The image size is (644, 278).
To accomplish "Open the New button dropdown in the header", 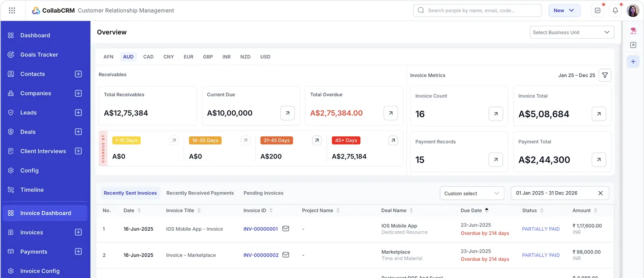I will [x=564, y=10].
